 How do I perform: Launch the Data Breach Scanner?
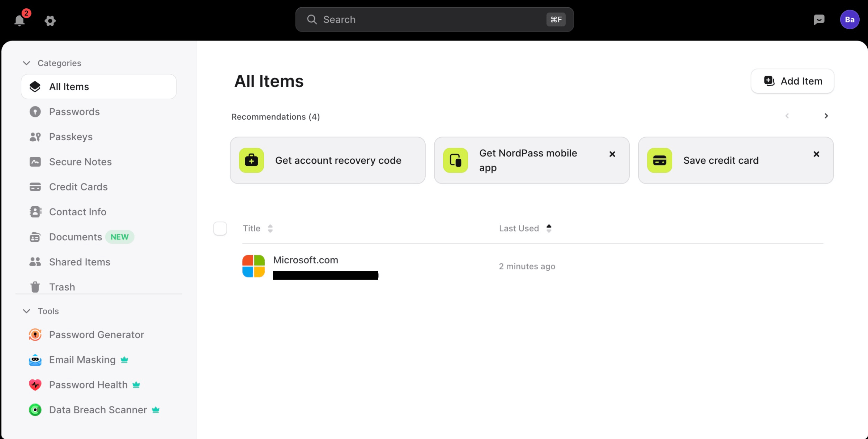click(98, 410)
